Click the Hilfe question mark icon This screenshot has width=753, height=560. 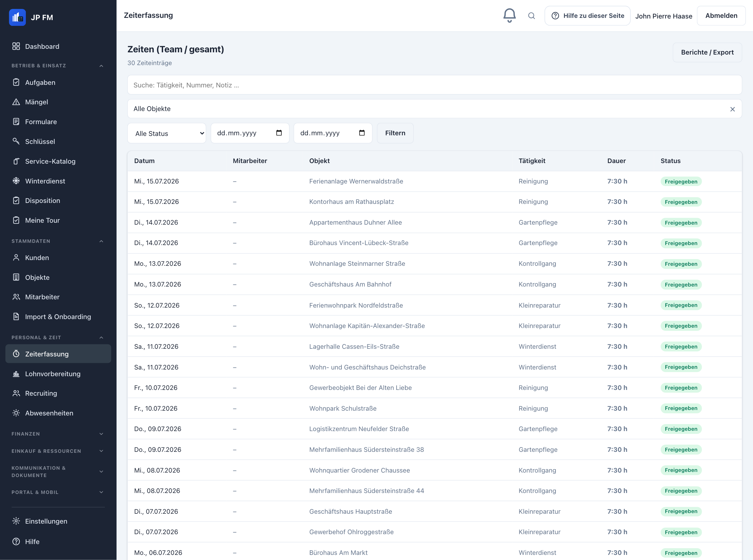16,541
